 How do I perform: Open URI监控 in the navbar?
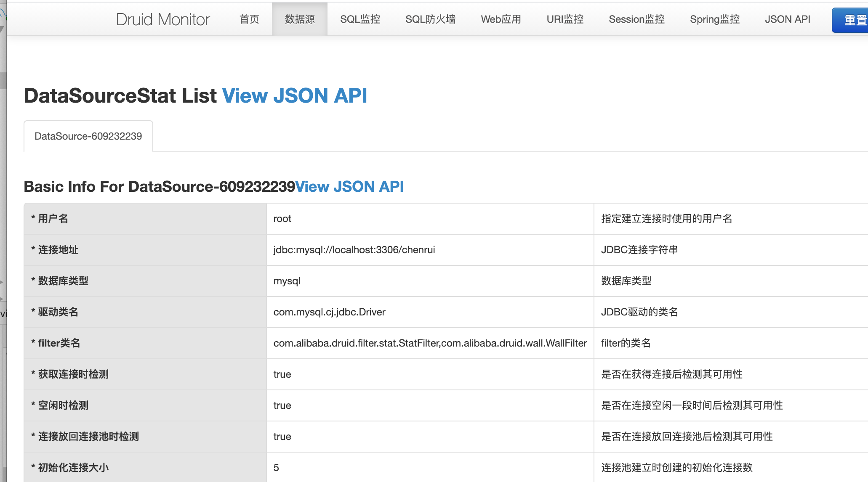tap(565, 19)
